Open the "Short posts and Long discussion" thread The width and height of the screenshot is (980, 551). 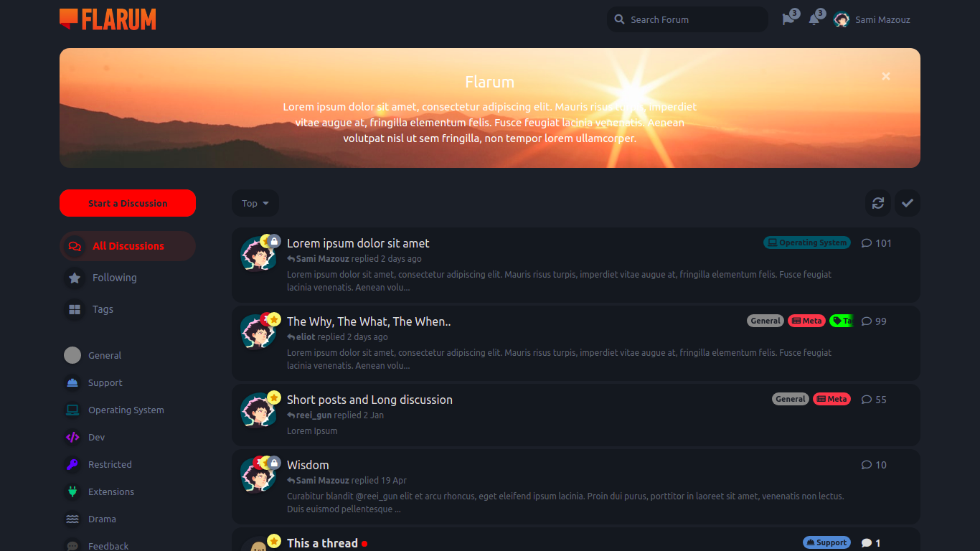(x=369, y=400)
